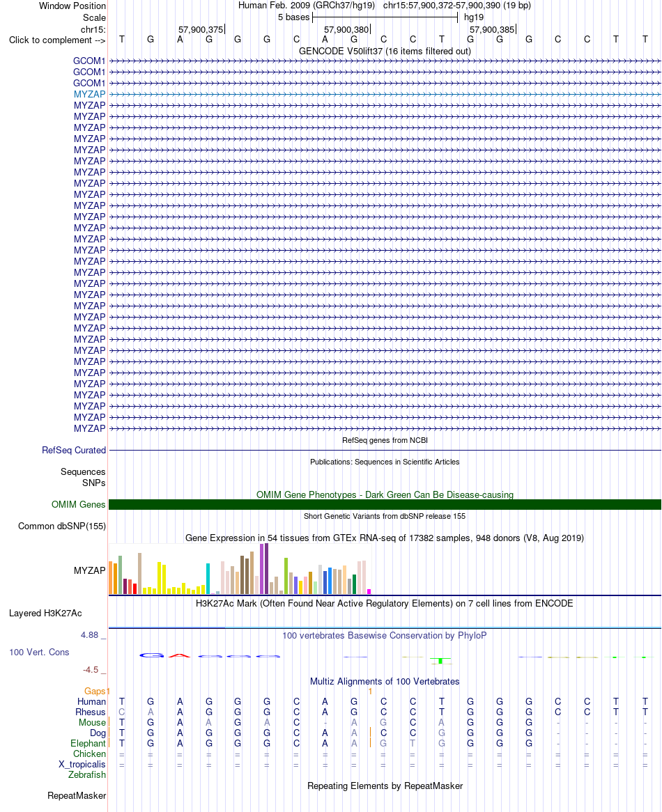Image resolution: width=662 pixels, height=812 pixels.
Task: Open GENCODE V50lift37 track title
Action: click(x=385, y=51)
